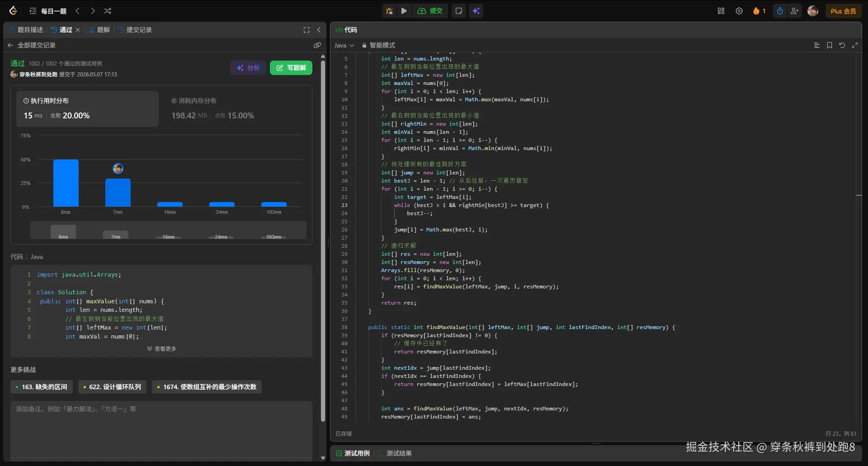
Task: Open the user avatar menu
Action: click(x=813, y=11)
